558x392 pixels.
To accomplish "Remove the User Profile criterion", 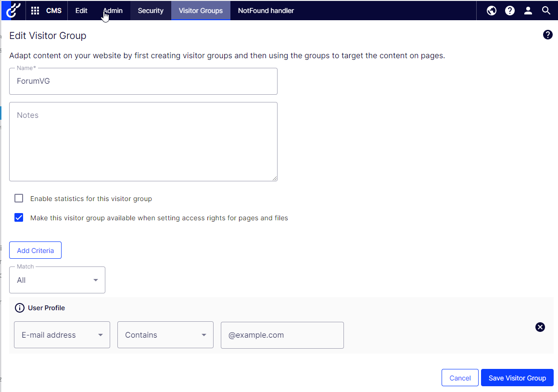I will click(x=540, y=327).
